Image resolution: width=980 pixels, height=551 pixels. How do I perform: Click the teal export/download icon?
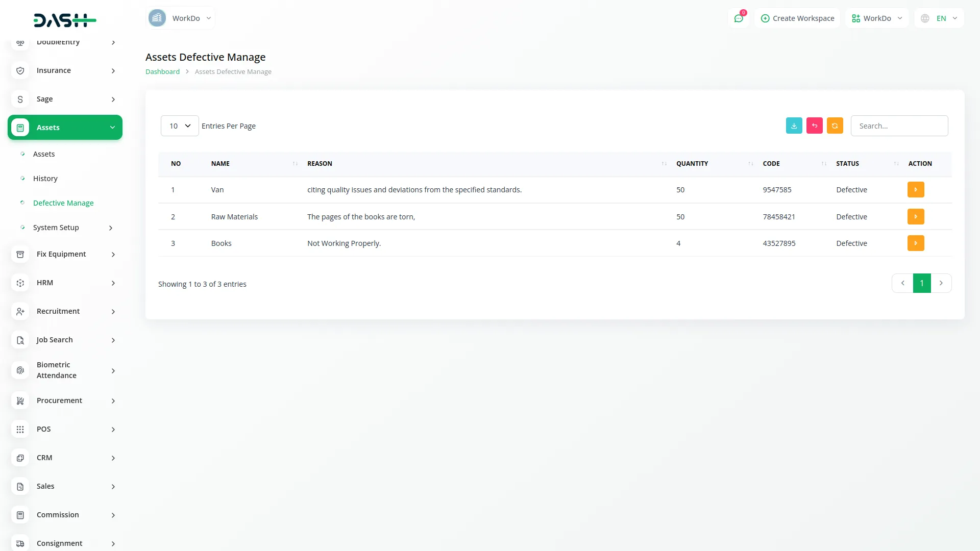coord(794,126)
